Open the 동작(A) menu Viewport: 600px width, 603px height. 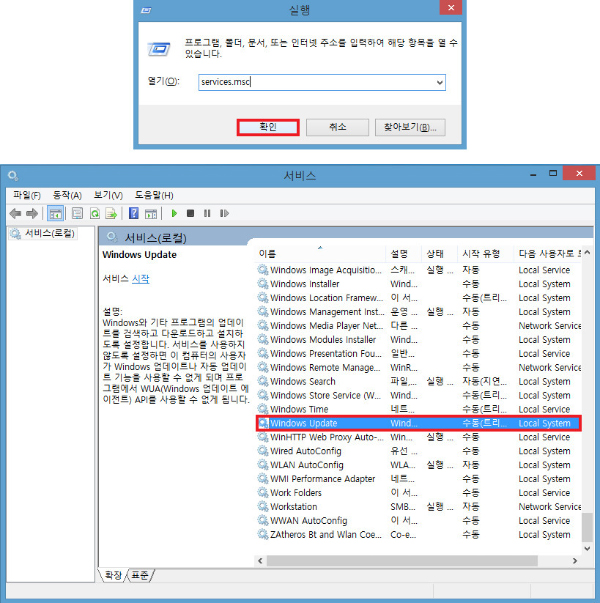click(67, 195)
